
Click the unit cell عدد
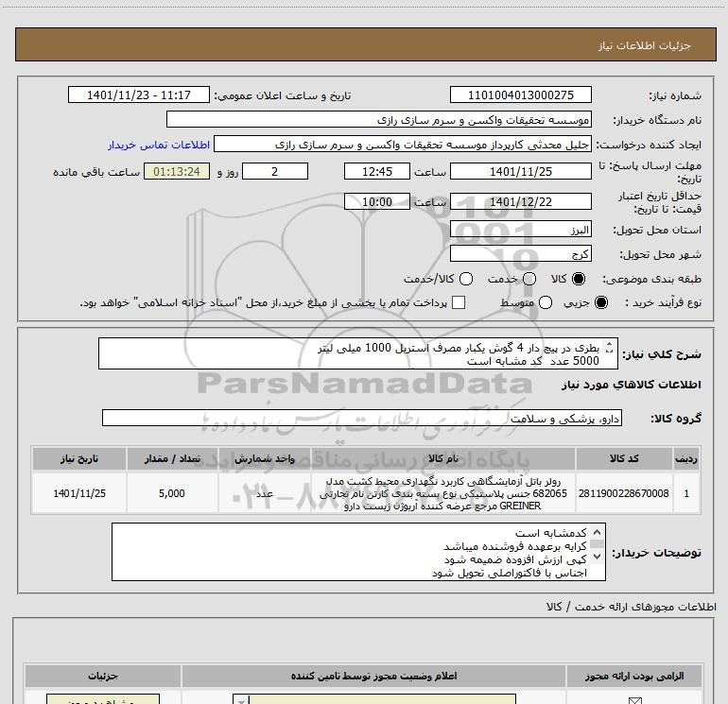point(264,493)
